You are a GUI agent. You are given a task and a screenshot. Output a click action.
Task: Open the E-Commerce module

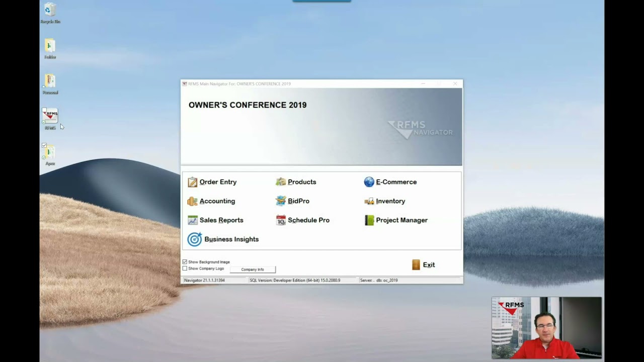coord(390,182)
